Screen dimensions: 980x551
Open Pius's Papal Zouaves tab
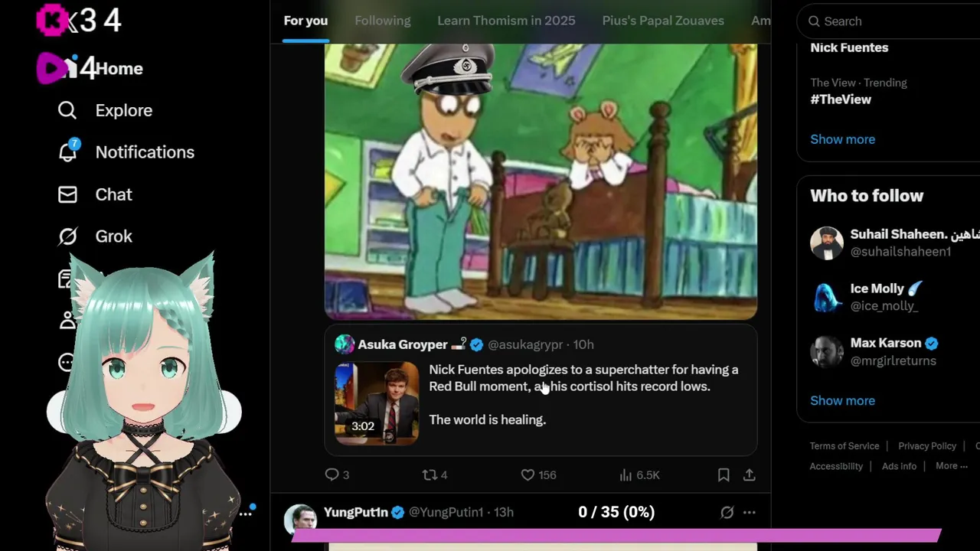coord(663,21)
